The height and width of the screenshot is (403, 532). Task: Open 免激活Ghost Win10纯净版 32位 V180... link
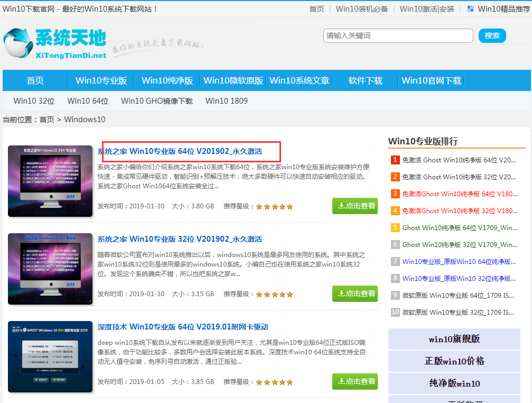tap(460, 211)
